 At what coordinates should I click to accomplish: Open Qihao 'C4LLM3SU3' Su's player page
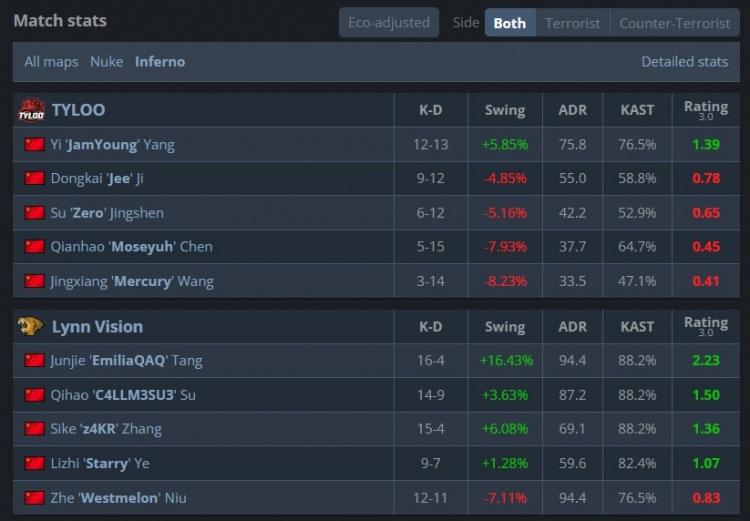pos(123,395)
